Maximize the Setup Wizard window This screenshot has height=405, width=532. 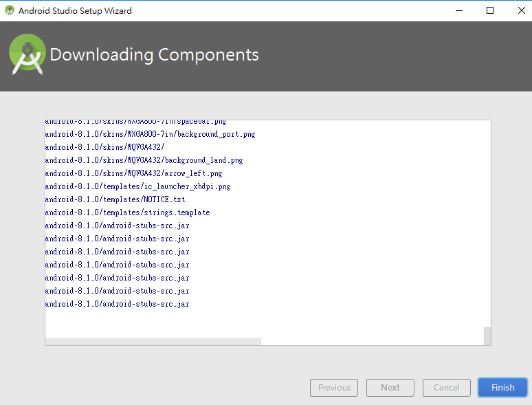coord(490,10)
